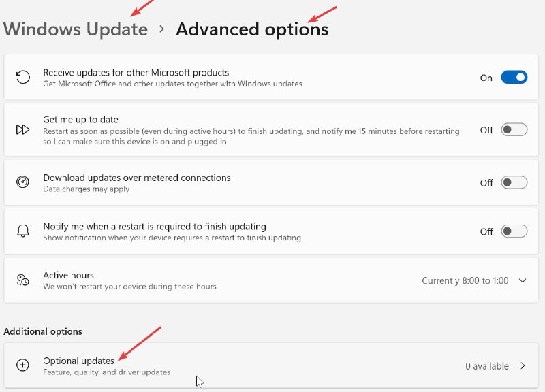Expand the Active hours chevron
This screenshot has width=545, height=392.
pos(523,280)
